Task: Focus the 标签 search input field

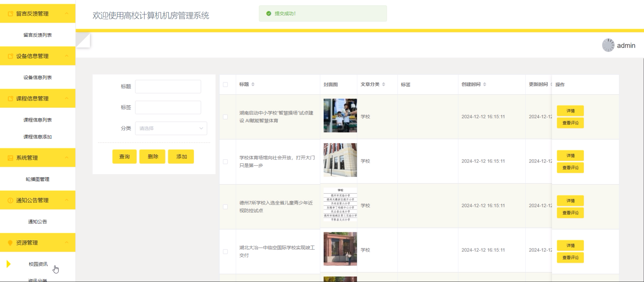Action: [168, 107]
